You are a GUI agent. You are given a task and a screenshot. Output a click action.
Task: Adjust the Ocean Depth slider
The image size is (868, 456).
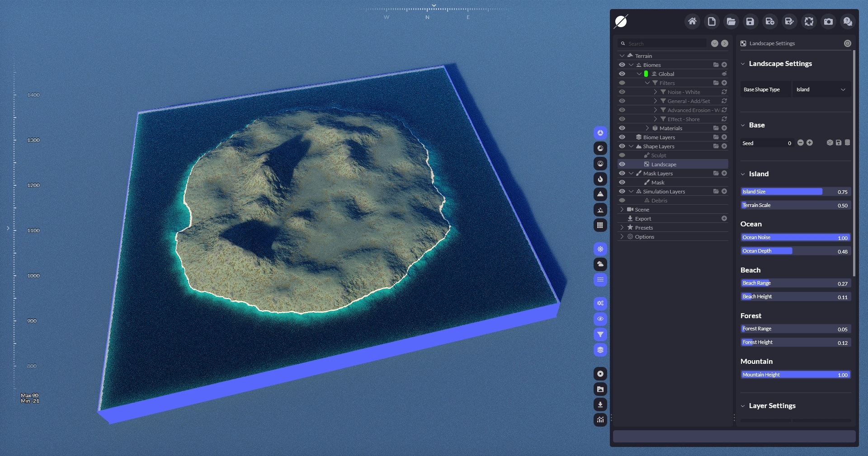(792, 251)
